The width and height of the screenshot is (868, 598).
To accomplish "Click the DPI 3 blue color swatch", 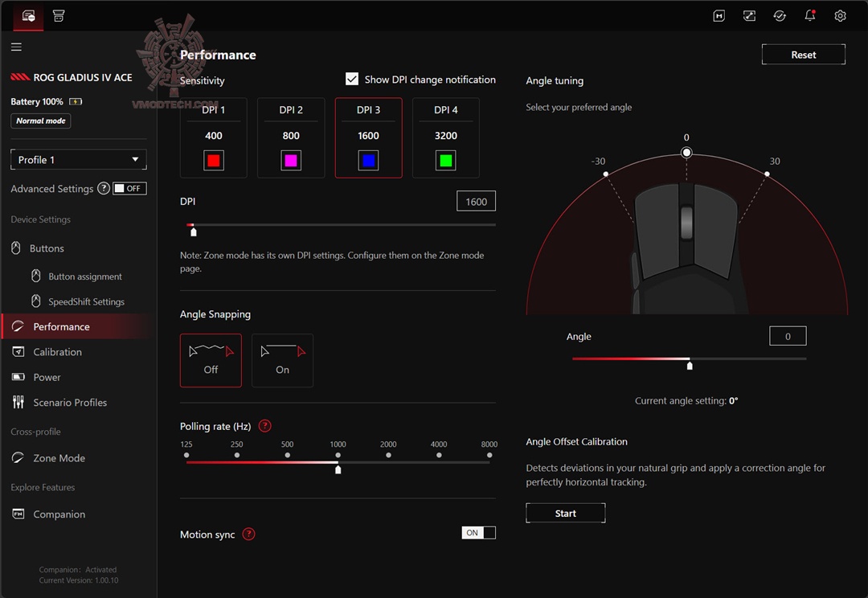I will click(369, 161).
